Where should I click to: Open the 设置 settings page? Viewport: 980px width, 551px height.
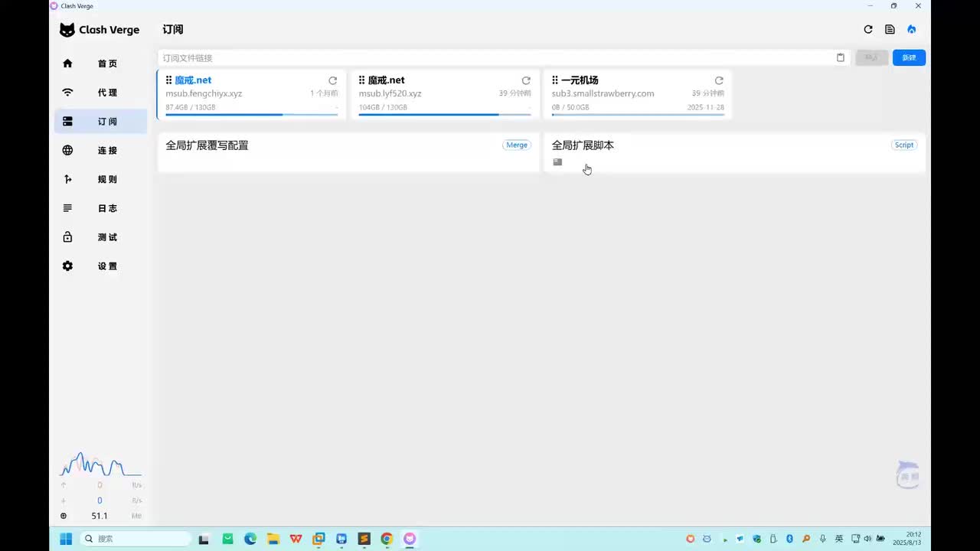tap(100, 266)
